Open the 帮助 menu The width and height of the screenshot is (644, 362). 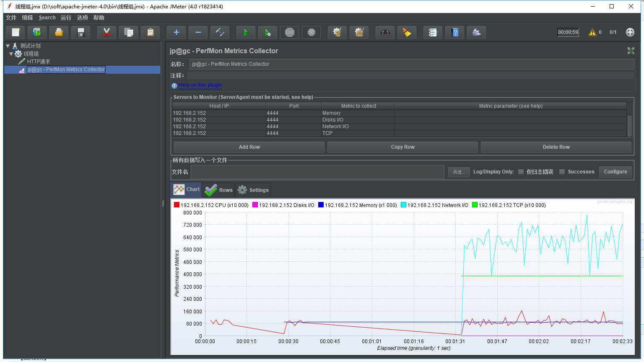coord(99,18)
